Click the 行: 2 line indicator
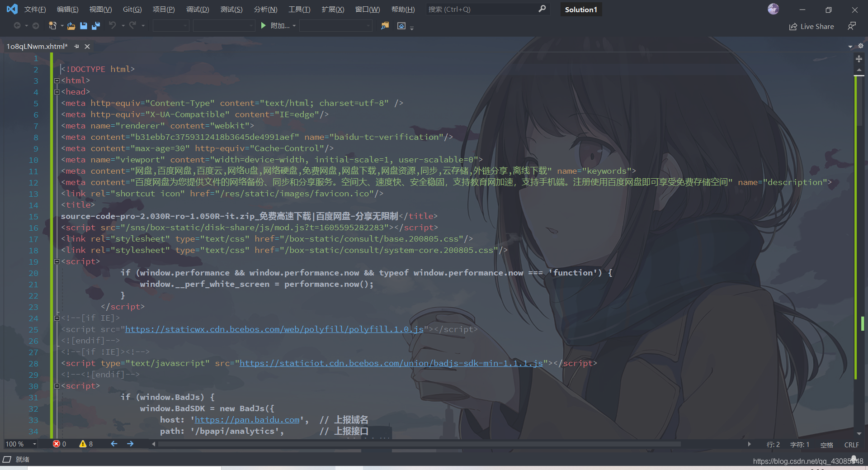Viewport: 868px width, 470px height. pos(773,445)
